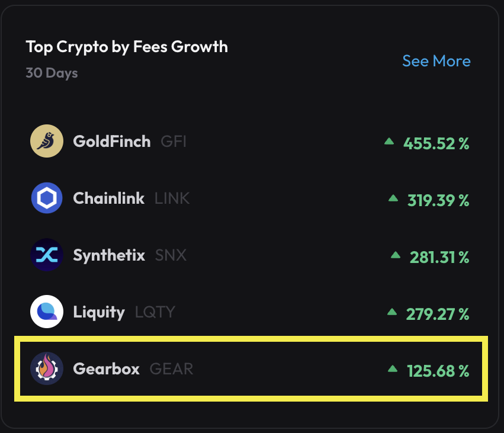Click green up arrow beside 125.68 %

tap(393, 368)
